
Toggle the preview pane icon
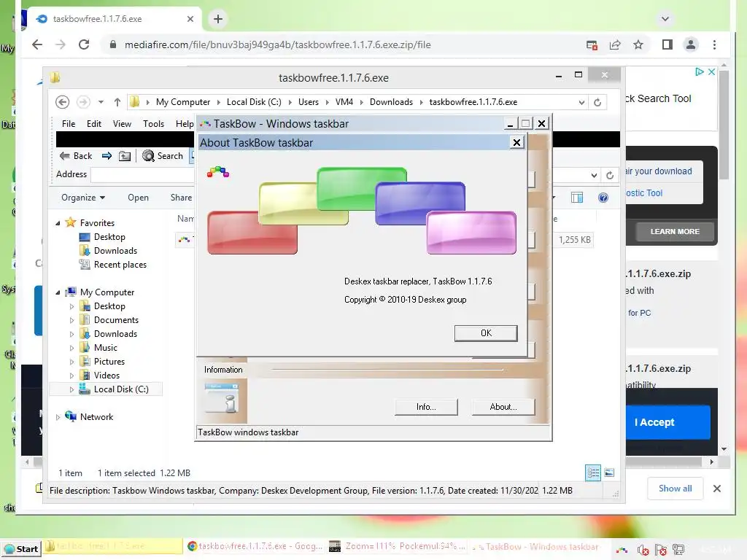(x=577, y=198)
